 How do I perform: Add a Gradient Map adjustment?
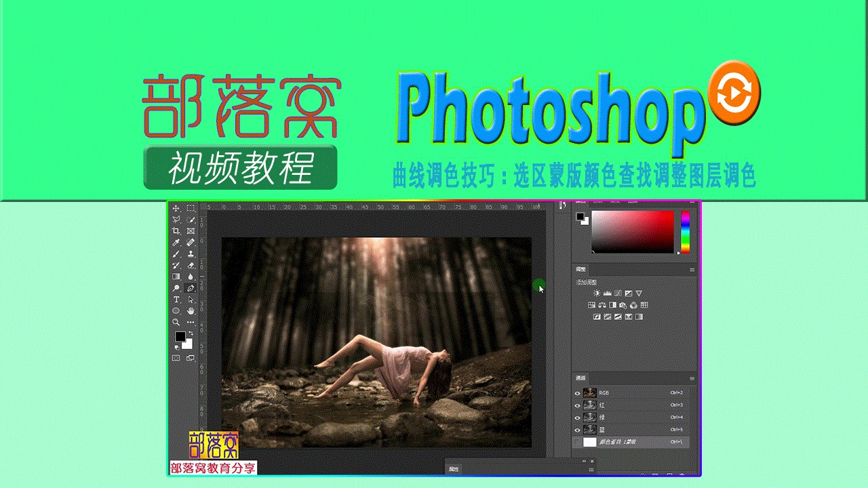pos(639,317)
